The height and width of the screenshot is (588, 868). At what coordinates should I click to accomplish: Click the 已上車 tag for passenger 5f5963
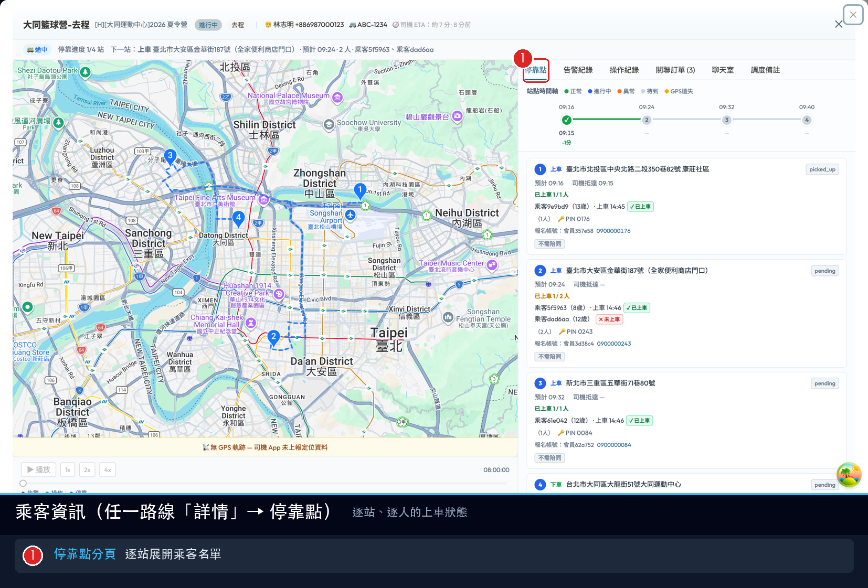[x=637, y=308]
